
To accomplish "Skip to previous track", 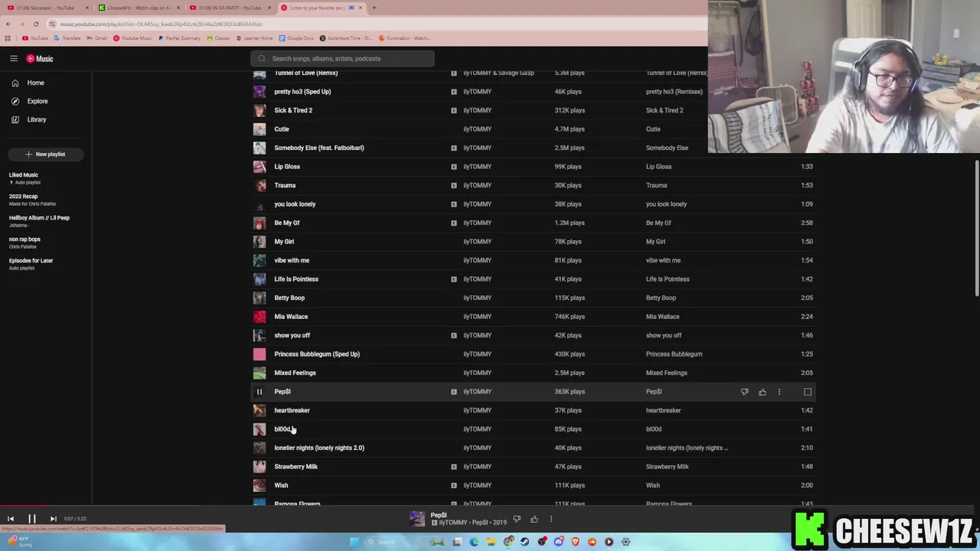I will click(11, 519).
